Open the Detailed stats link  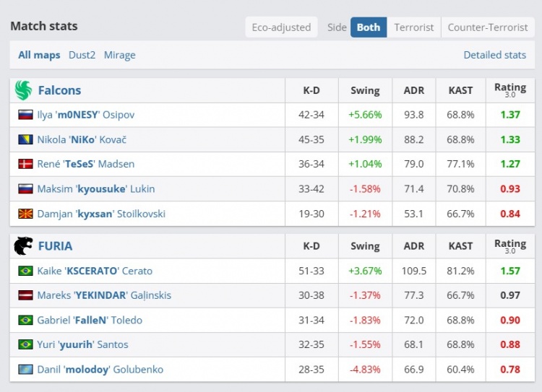point(494,55)
